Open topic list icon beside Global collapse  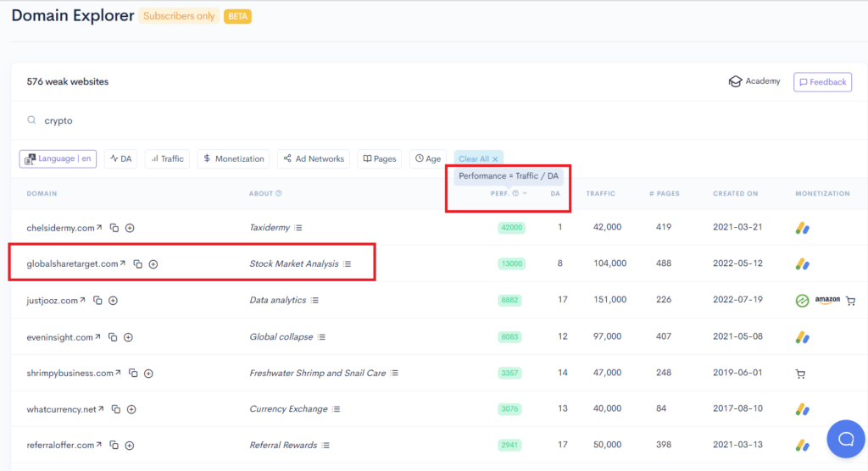tap(321, 337)
